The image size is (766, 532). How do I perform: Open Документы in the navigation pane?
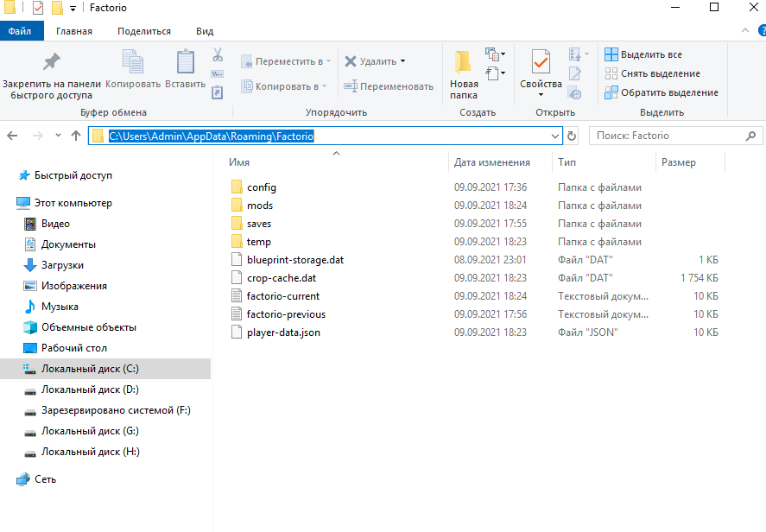68,244
